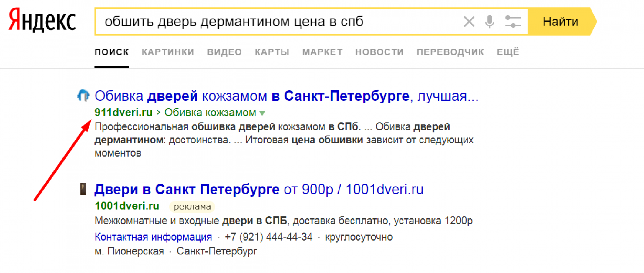The image size is (644, 273).
Task: Switch to the КАРТИНКИ tab
Action: pyautogui.click(x=168, y=52)
